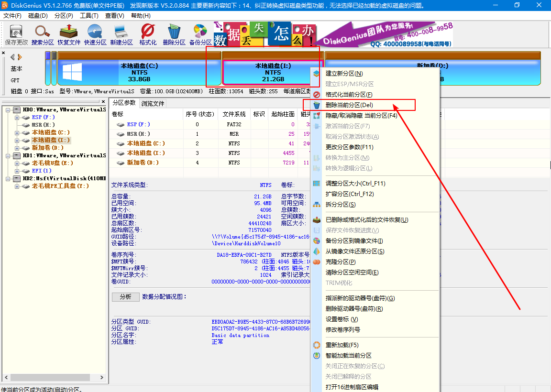
Task: Expand the ESP (F:) tree node
Action: point(17,118)
